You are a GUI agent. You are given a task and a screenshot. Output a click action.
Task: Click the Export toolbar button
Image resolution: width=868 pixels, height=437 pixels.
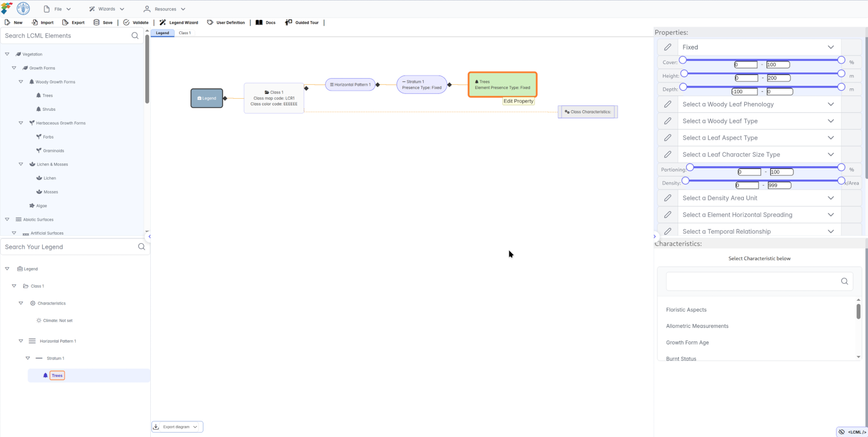pos(73,22)
